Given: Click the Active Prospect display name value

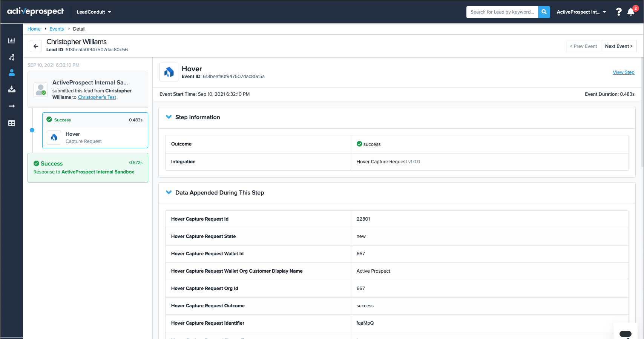Looking at the screenshot, I should (373, 271).
